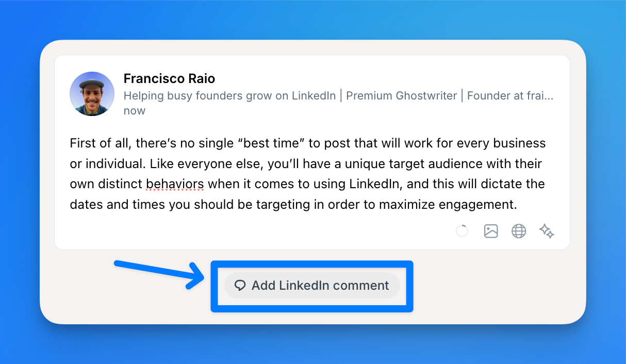The width and height of the screenshot is (626, 364).
Task: Select Francisco Raio's profile picture
Action: (92, 94)
